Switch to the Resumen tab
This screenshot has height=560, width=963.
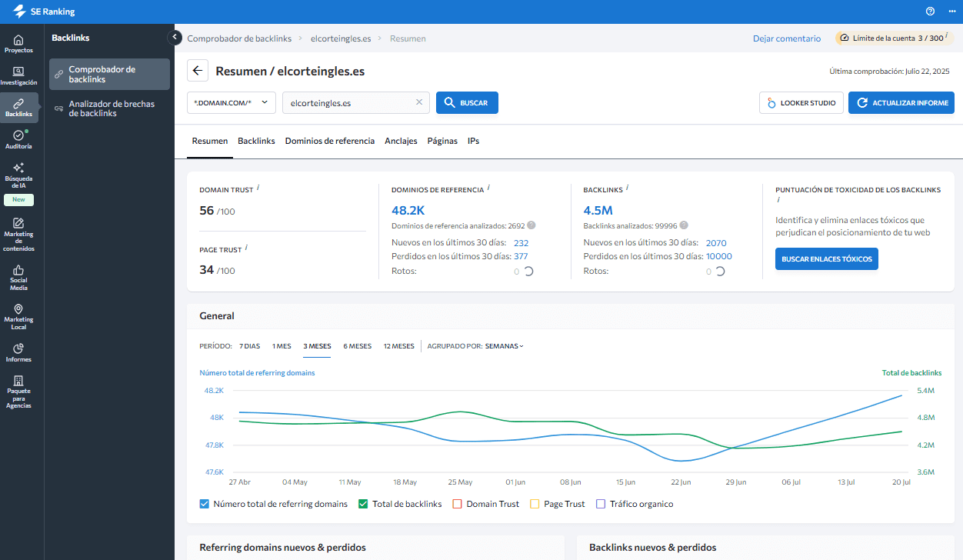click(x=210, y=141)
